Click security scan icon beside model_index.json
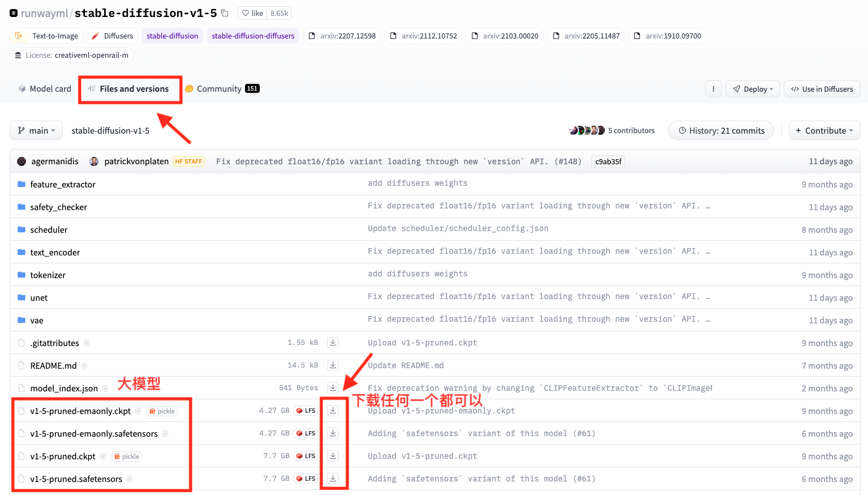868x495 pixels. pyautogui.click(x=105, y=388)
